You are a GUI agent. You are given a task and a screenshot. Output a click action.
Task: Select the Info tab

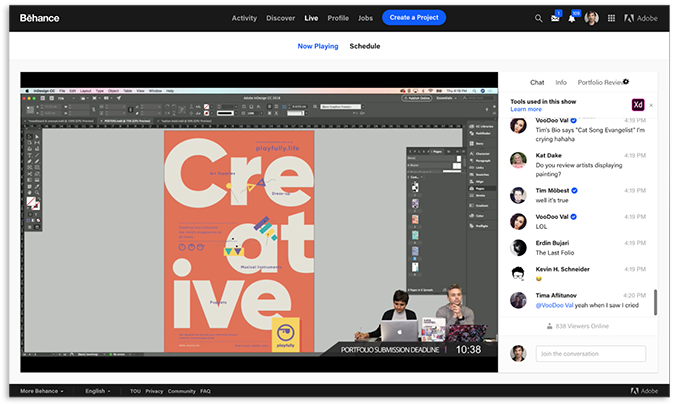pyautogui.click(x=561, y=82)
